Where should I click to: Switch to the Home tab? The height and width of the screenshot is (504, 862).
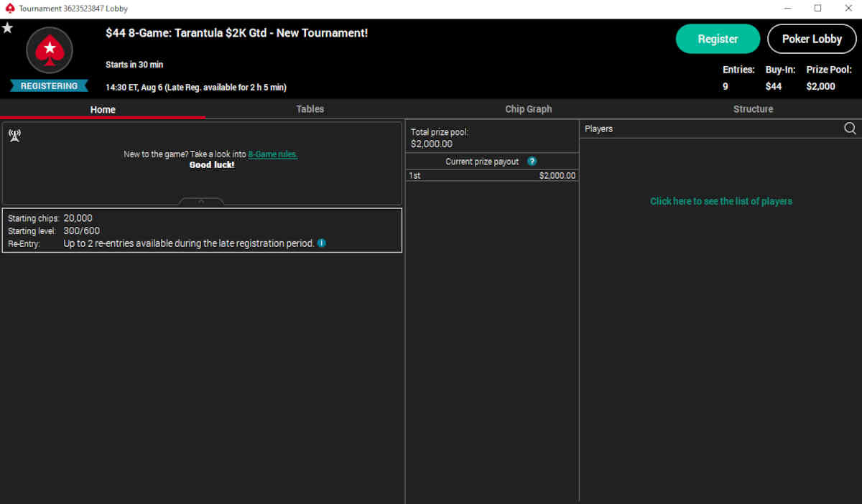[103, 110]
